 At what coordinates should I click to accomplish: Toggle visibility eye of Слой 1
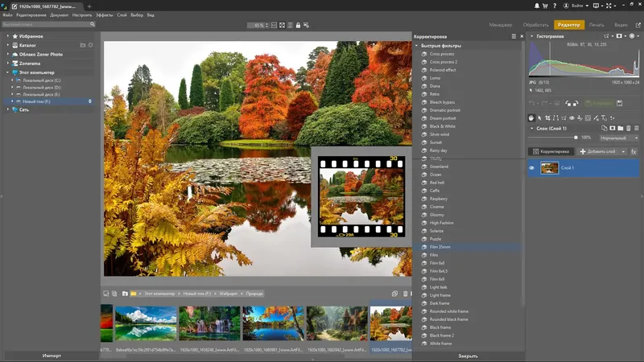point(532,167)
